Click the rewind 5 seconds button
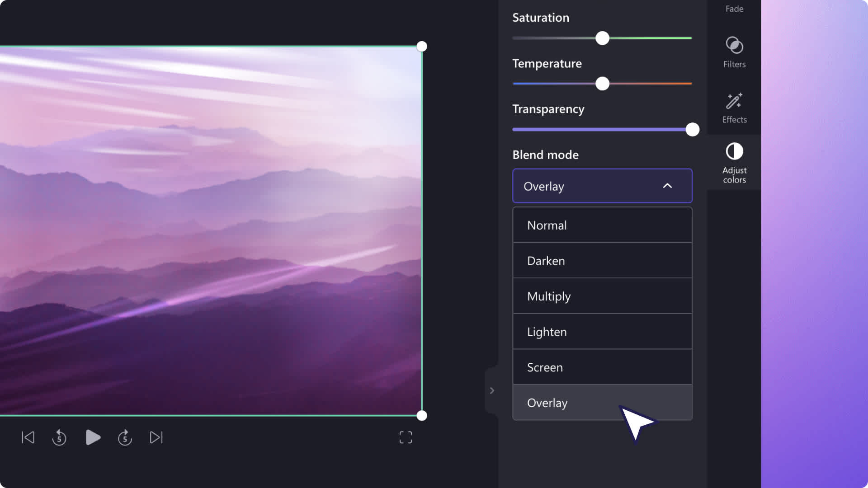Viewport: 868px width, 488px height. pyautogui.click(x=60, y=437)
